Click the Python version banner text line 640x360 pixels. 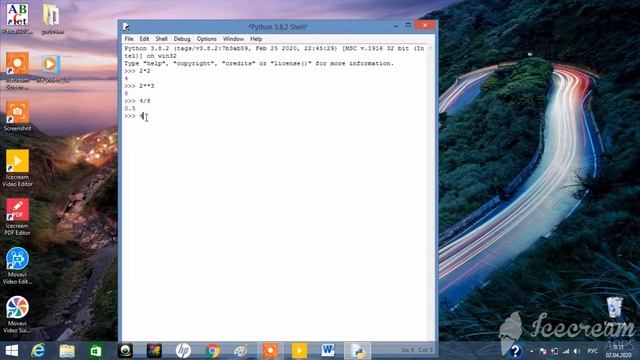pyautogui.click(x=274, y=52)
